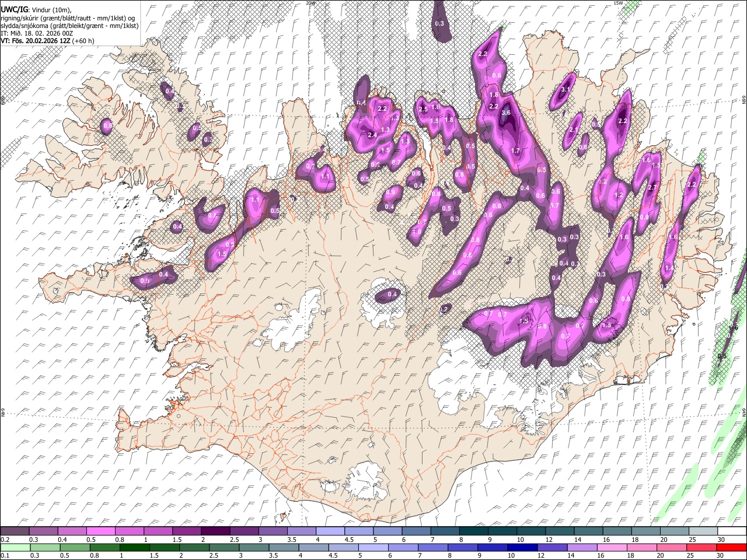Click the 2.4 precipitation value on map
Image resolution: width=747 pixels, height=560 pixels.
click(x=373, y=135)
